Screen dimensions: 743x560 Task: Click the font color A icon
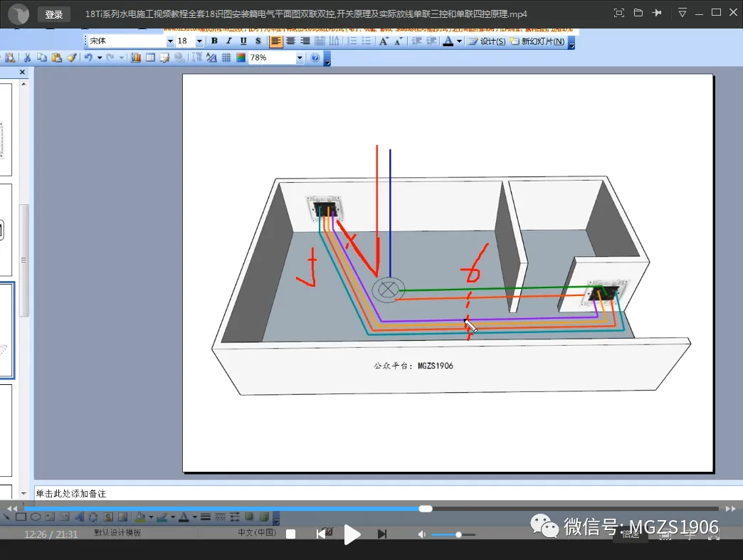tap(448, 41)
